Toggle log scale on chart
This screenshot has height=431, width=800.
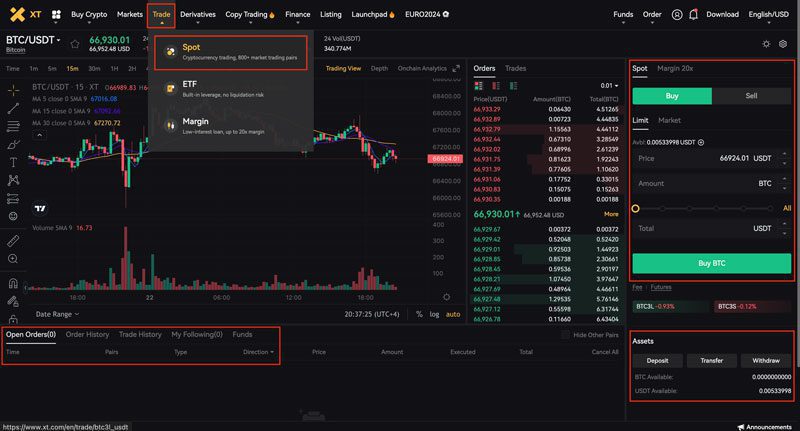(434, 314)
